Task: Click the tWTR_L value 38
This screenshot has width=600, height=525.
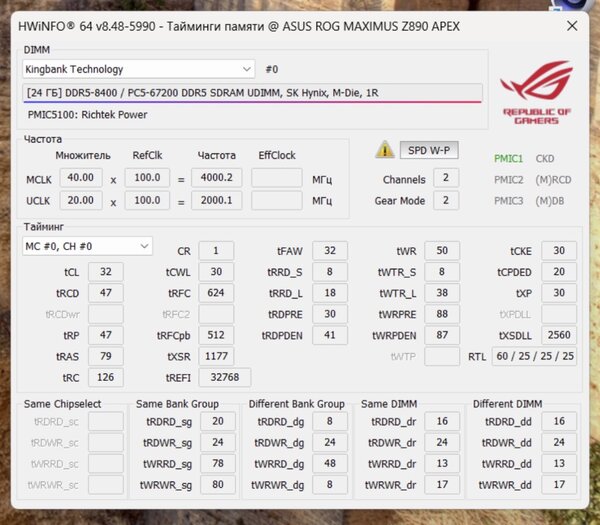Action: click(442, 293)
